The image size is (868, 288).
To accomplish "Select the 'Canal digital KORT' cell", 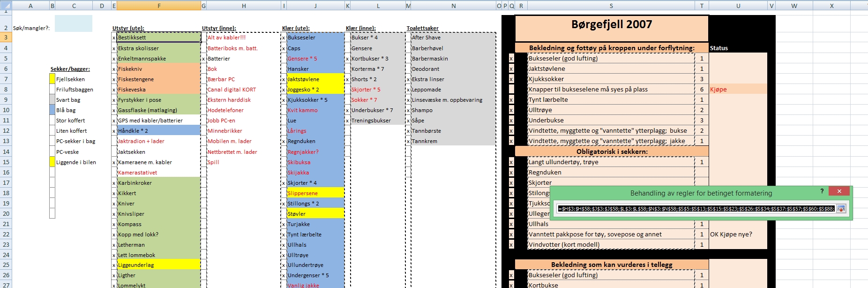I will 244,90.
